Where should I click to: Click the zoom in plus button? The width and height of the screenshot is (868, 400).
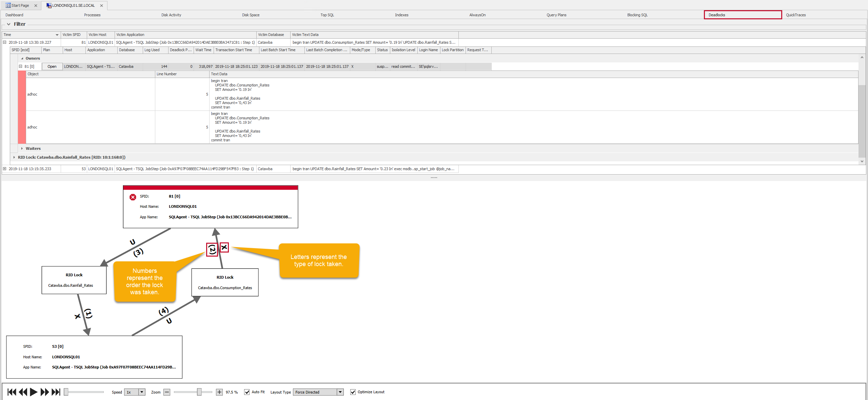pos(219,392)
